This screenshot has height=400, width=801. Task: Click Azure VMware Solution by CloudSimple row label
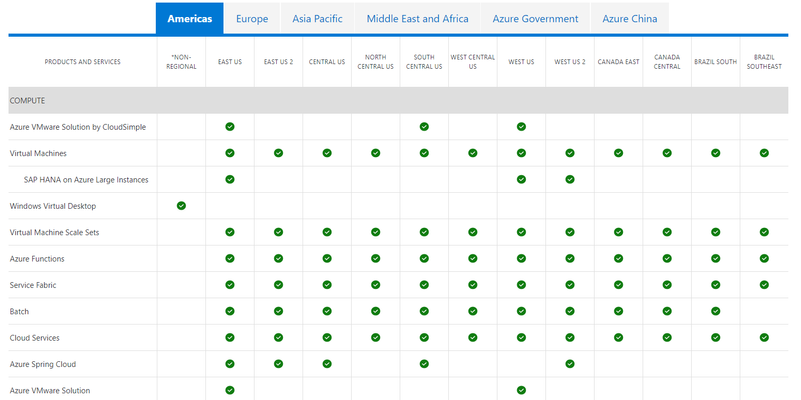point(78,127)
